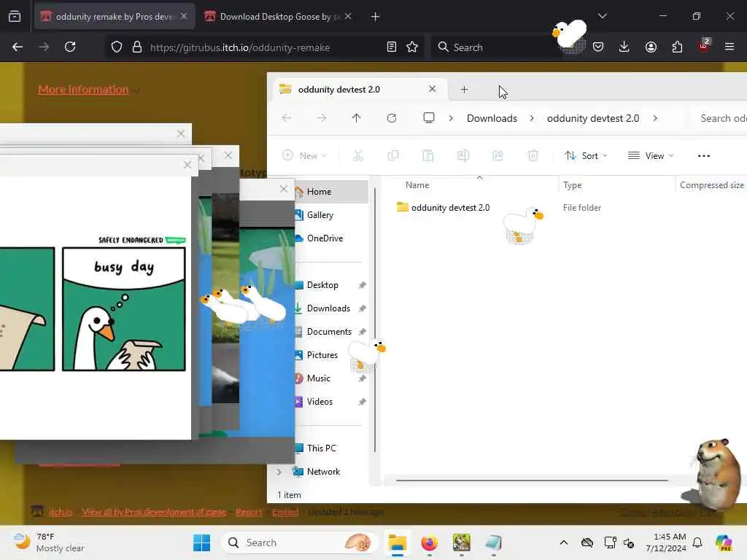Open Firefox extensions puzzle icon
This screenshot has width=747, height=560.
677,47
